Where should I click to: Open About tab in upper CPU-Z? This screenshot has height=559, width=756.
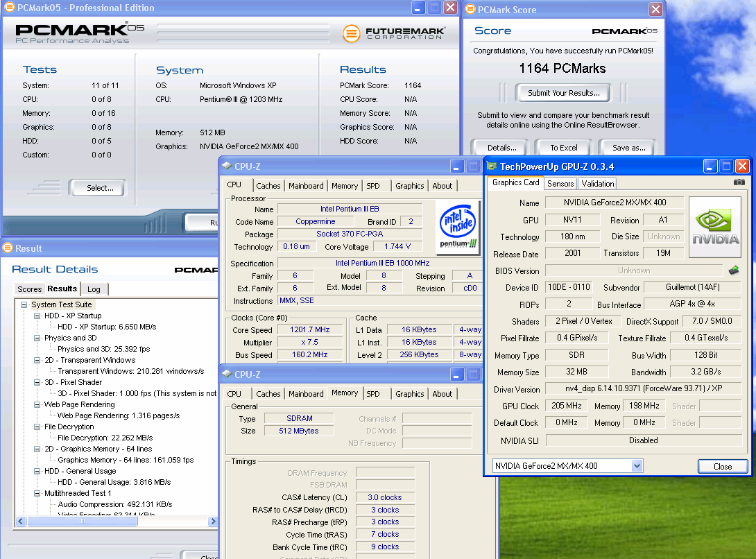pyautogui.click(x=442, y=186)
